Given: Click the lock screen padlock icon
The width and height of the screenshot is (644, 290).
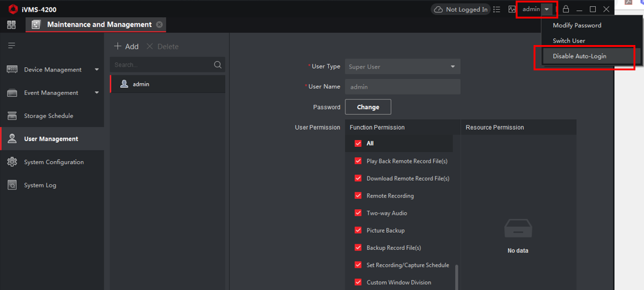Looking at the screenshot, I should tap(566, 9).
